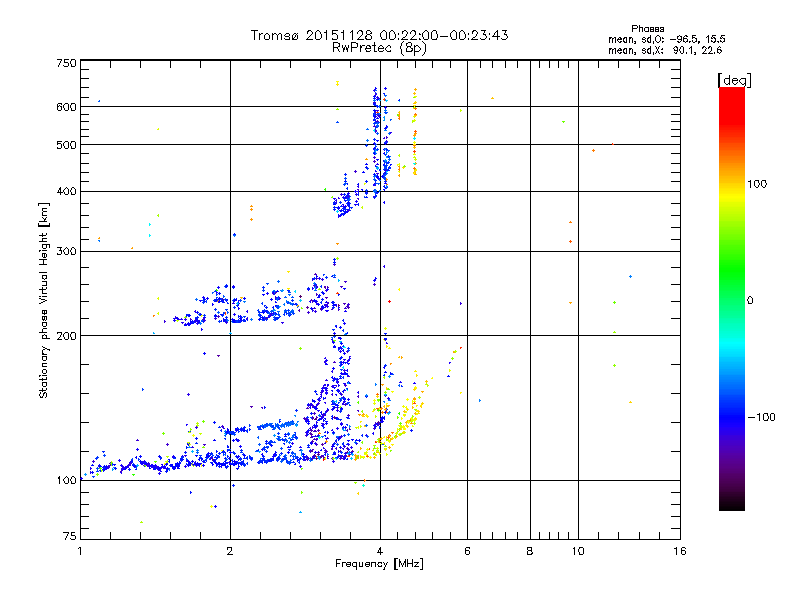Click the 'mean, sd,X: 90.1, 22.6' line
Viewport: 800px width, 600px height.
point(665,50)
